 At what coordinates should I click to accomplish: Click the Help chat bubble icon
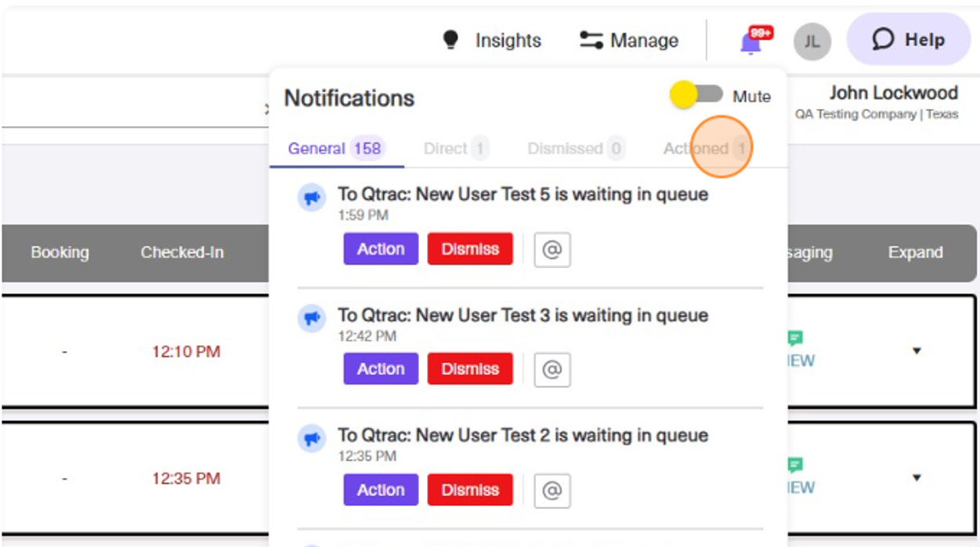point(883,38)
